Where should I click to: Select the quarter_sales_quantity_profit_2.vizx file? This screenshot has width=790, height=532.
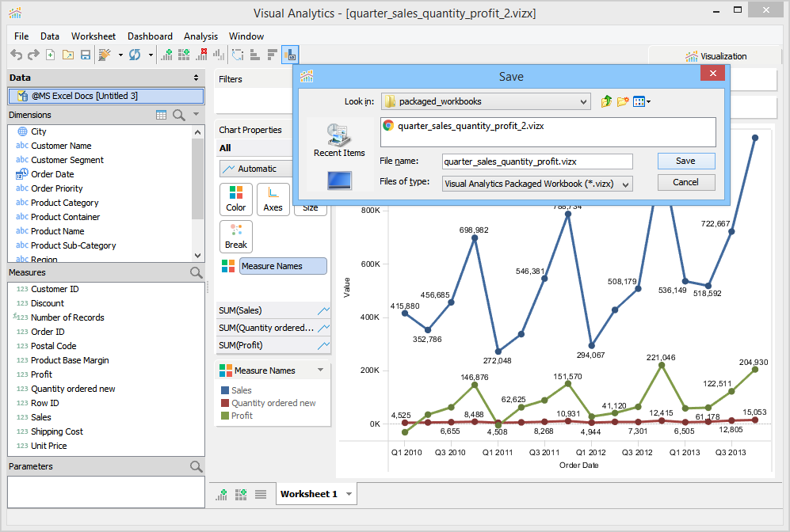[x=464, y=126]
